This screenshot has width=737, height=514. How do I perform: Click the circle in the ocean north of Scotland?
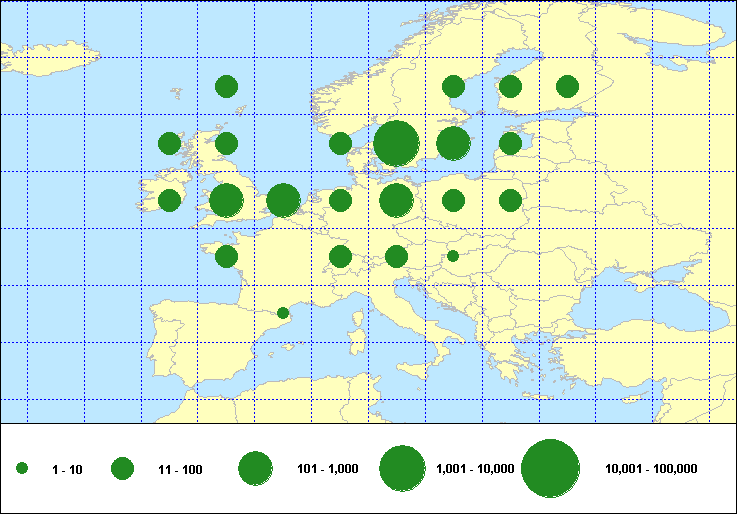(226, 86)
